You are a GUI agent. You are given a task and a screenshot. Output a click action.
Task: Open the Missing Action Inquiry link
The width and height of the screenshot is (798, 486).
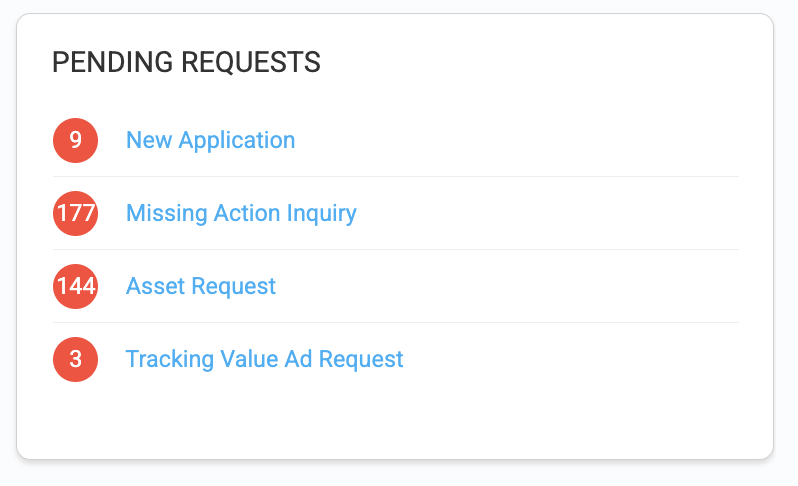[241, 213]
